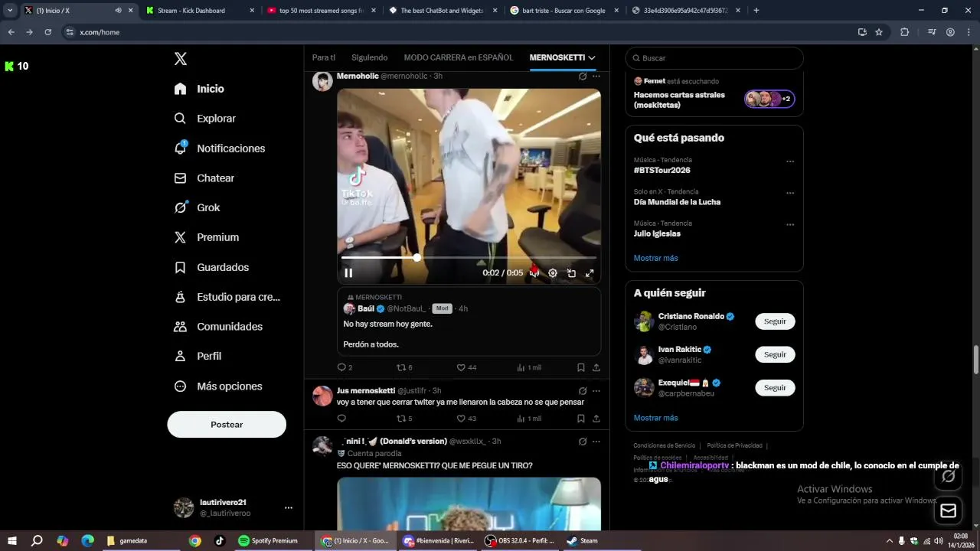Switch to Siguiendo tab
Screen dimensions: 980x551
click(x=369, y=57)
